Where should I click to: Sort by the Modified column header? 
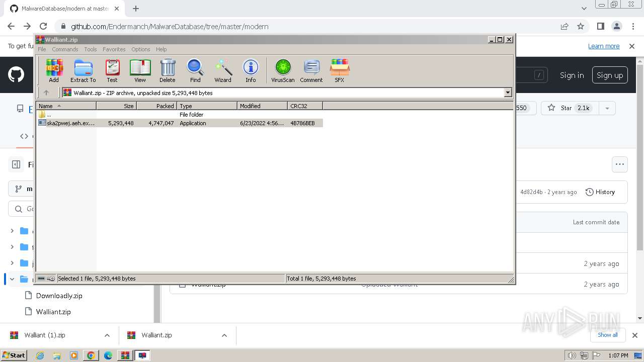point(262,106)
